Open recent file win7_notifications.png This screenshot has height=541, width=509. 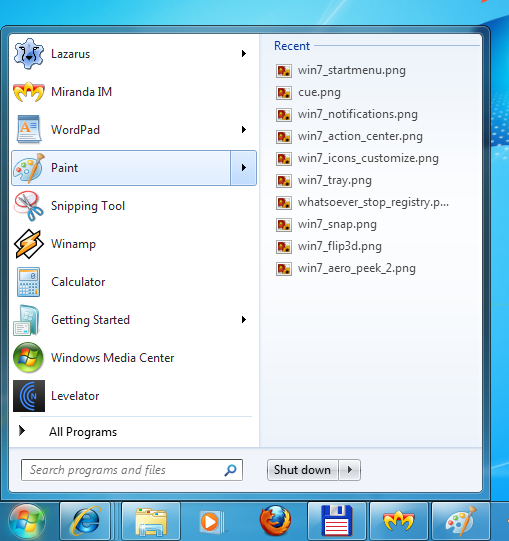pyautogui.click(x=358, y=115)
